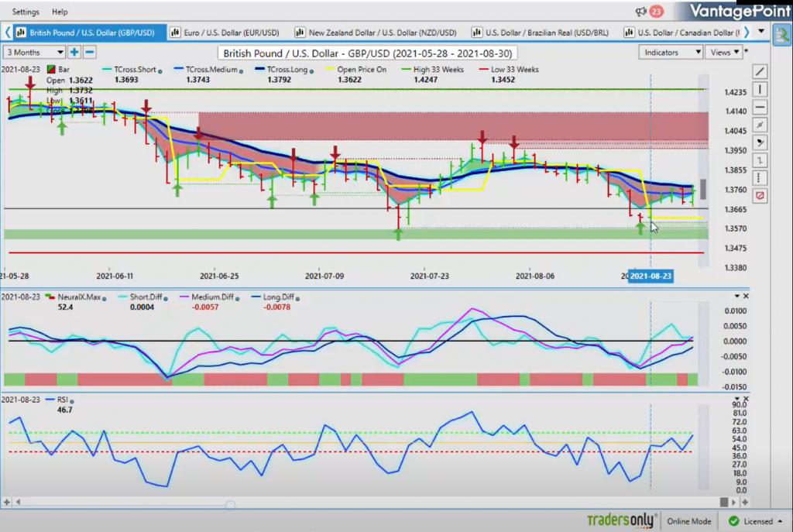Select the horizontal line drawing tool
The image size is (793, 532).
click(x=760, y=107)
